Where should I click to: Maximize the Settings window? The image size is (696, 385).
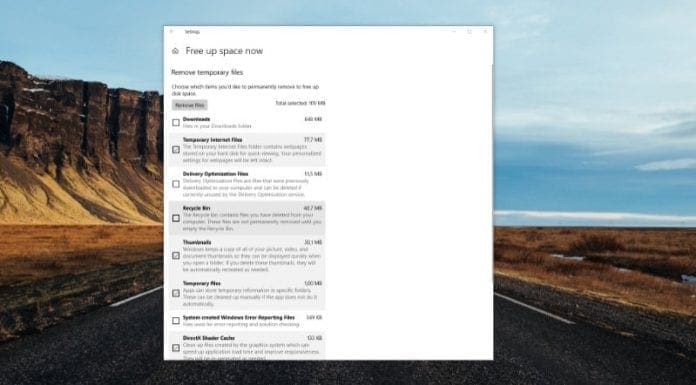pos(469,32)
